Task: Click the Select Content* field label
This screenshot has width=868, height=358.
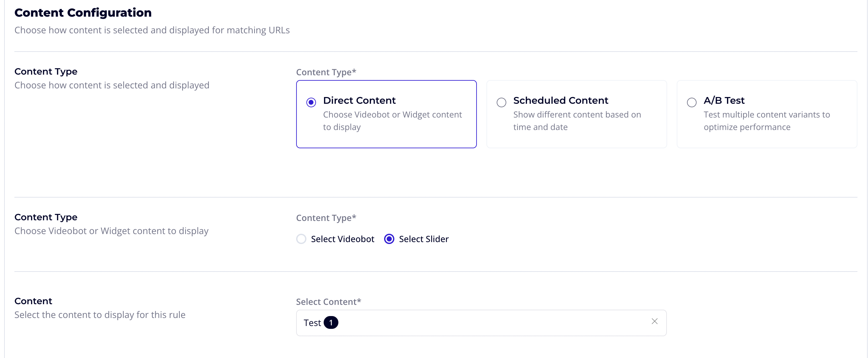Action: point(328,302)
